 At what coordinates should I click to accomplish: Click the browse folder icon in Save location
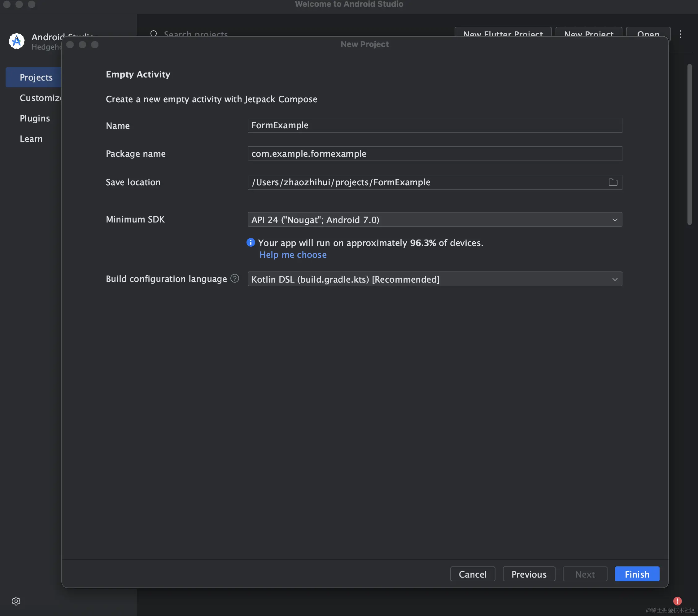coord(613,183)
